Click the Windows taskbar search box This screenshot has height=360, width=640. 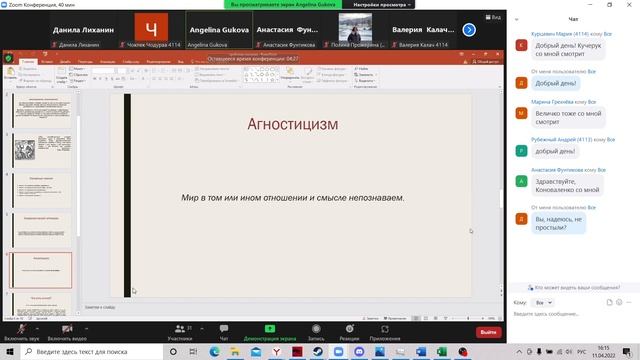pyautogui.click(x=92, y=351)
